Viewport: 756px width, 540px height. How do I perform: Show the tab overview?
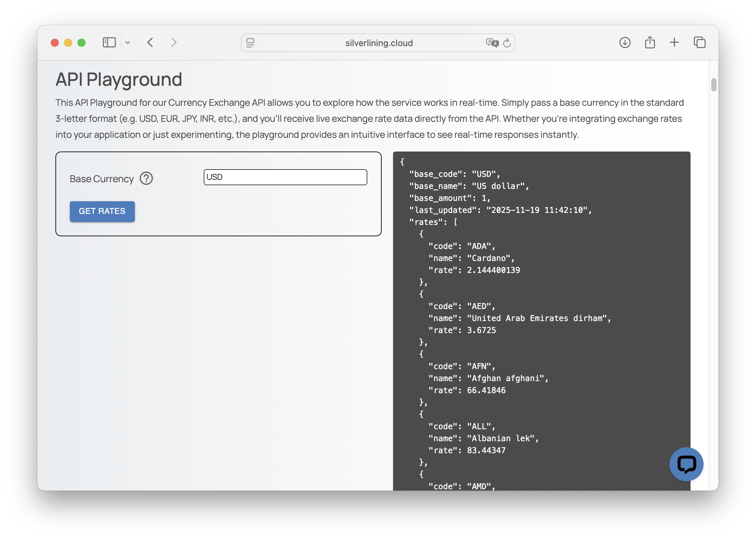(700, 43)
